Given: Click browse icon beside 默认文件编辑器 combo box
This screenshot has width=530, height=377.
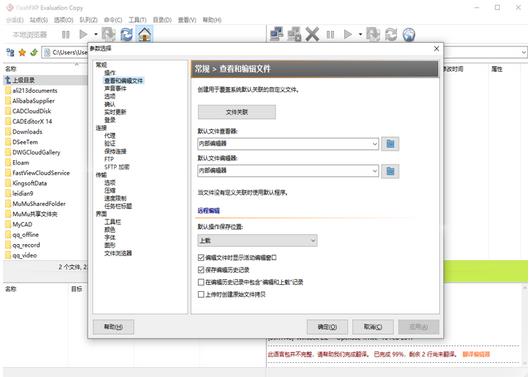Looking at the screenshot, I should click(390, 171).
